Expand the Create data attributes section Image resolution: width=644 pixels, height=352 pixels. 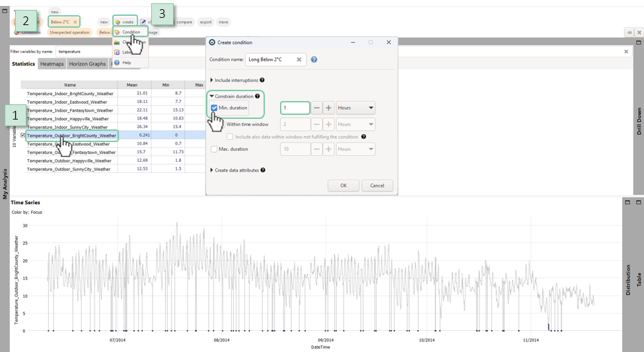tap(212, 170)
